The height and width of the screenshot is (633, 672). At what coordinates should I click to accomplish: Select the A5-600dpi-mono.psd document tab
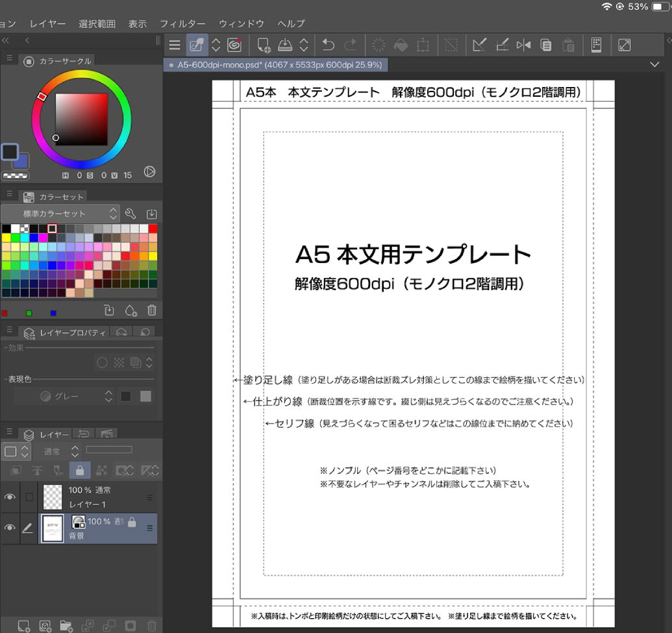tap(275, 65)
